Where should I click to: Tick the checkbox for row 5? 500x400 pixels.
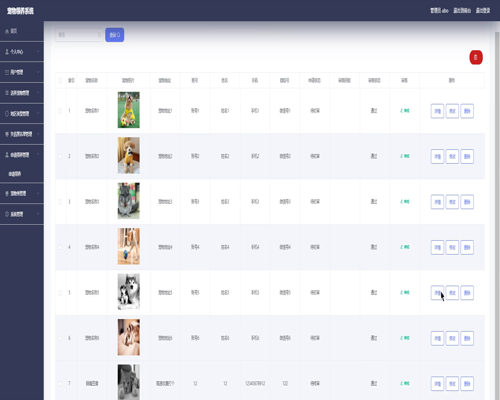tap(60, 293)
